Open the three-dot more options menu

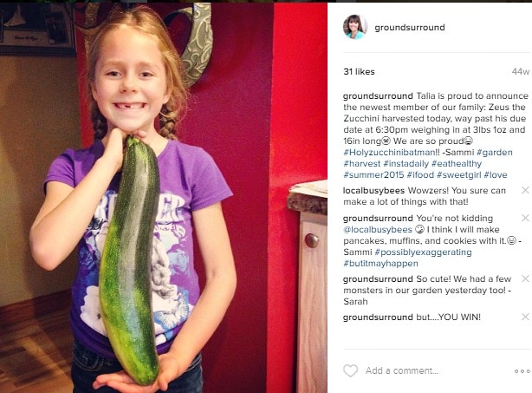(x=522, y=371)
